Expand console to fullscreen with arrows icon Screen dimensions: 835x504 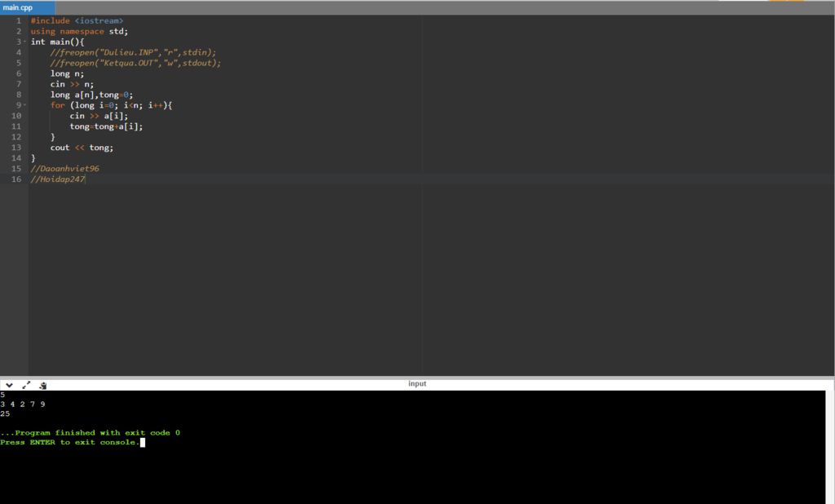26,385
